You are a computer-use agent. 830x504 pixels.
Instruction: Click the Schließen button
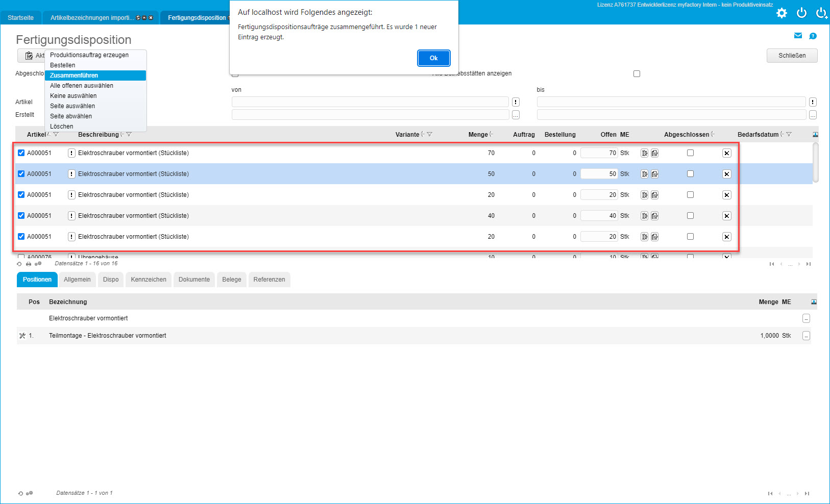click(792, 56)
